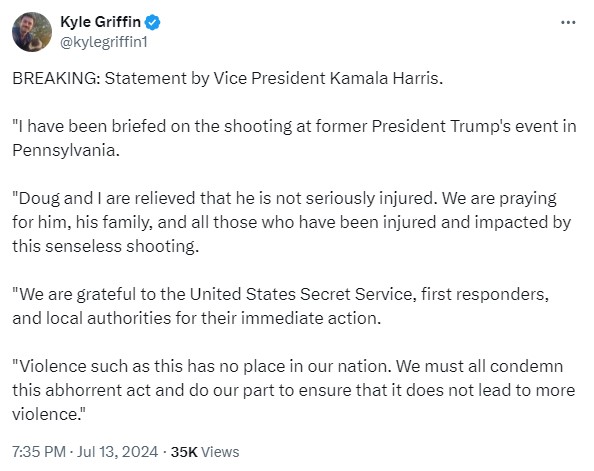594x471 pixels.
Task: Click the bold 35K view count
Action: coord(184,452)
